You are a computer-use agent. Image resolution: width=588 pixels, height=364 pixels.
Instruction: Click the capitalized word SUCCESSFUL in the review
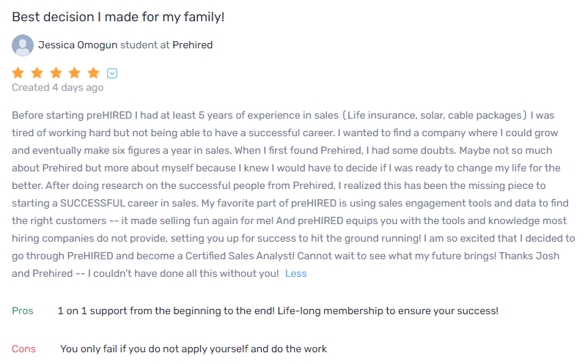pyautogui.click(x=113, y=203)
